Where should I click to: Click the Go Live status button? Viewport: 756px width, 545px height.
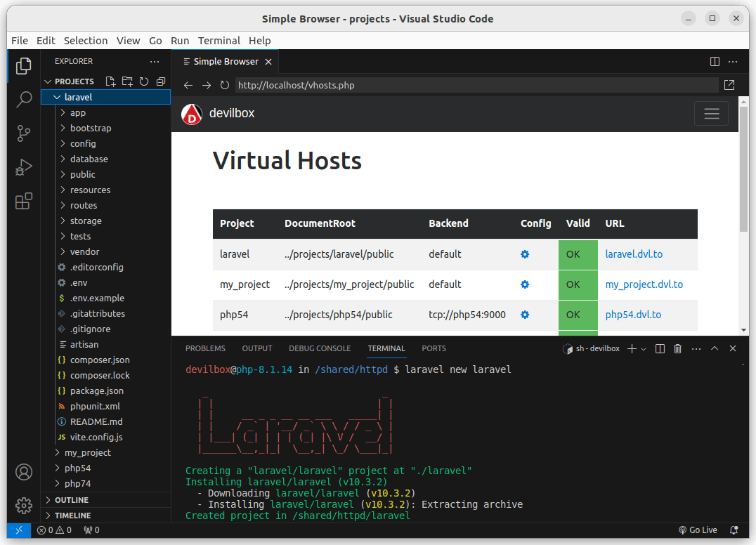(698, 530)
